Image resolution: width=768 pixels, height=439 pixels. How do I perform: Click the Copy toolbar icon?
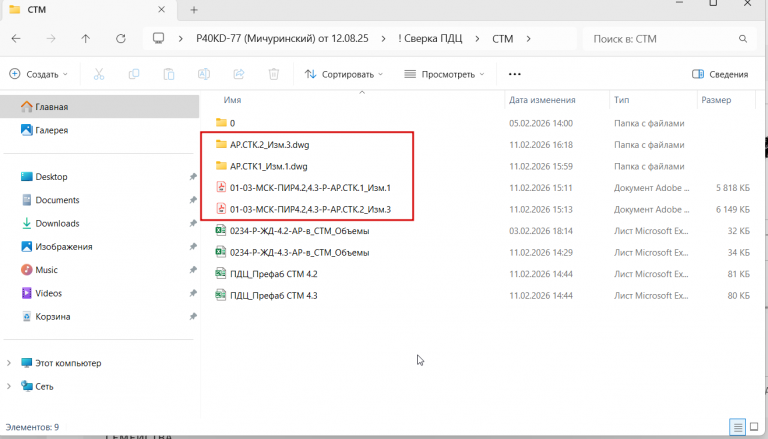pos(134,74)
